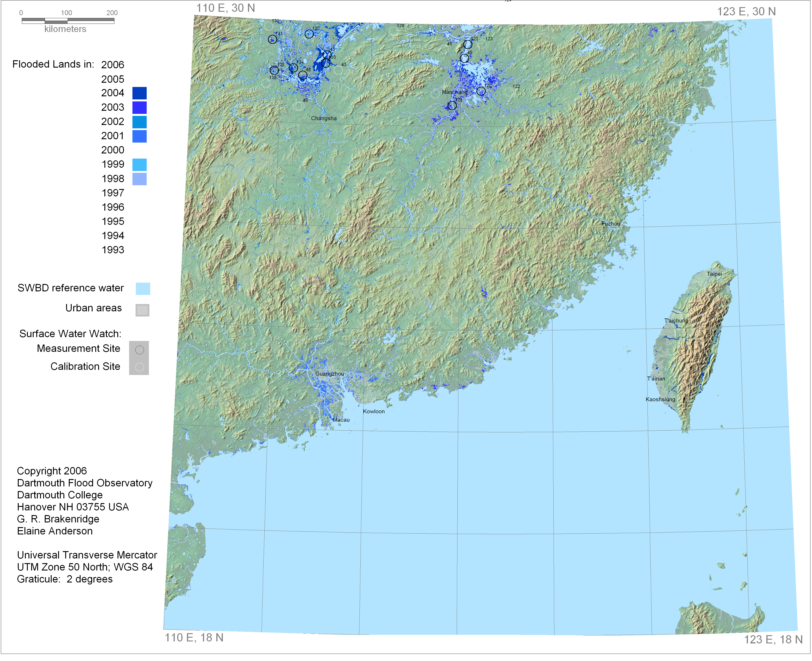
Task: Click the Guangzhou city label
Action: pos(329,374)
